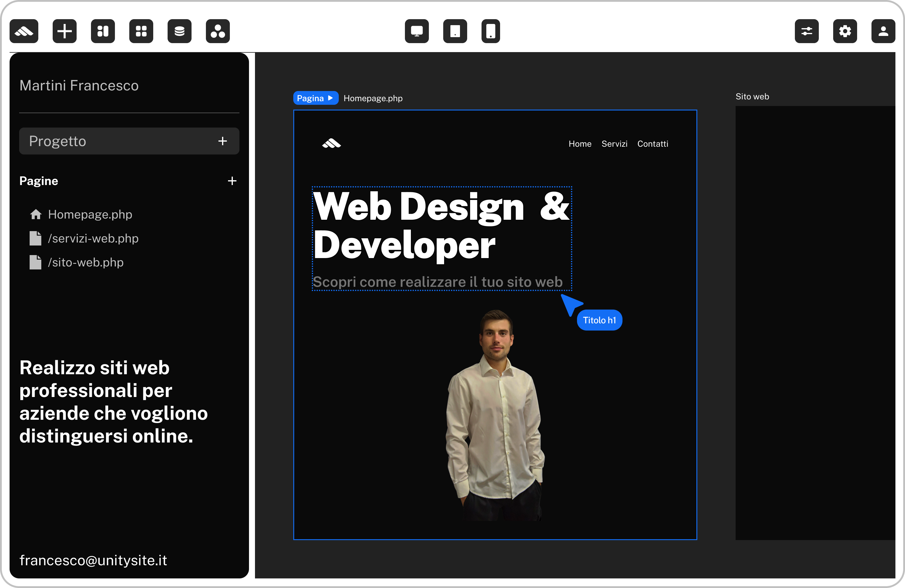Open the user account profile icon

tap(883, 31)
